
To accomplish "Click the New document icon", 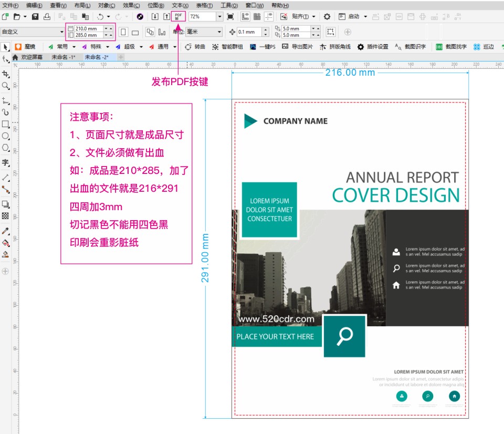I will (5, 16).
